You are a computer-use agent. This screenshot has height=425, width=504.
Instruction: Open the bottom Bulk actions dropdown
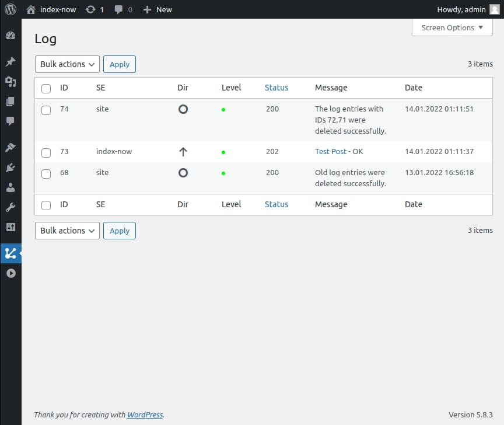point(67,231)
